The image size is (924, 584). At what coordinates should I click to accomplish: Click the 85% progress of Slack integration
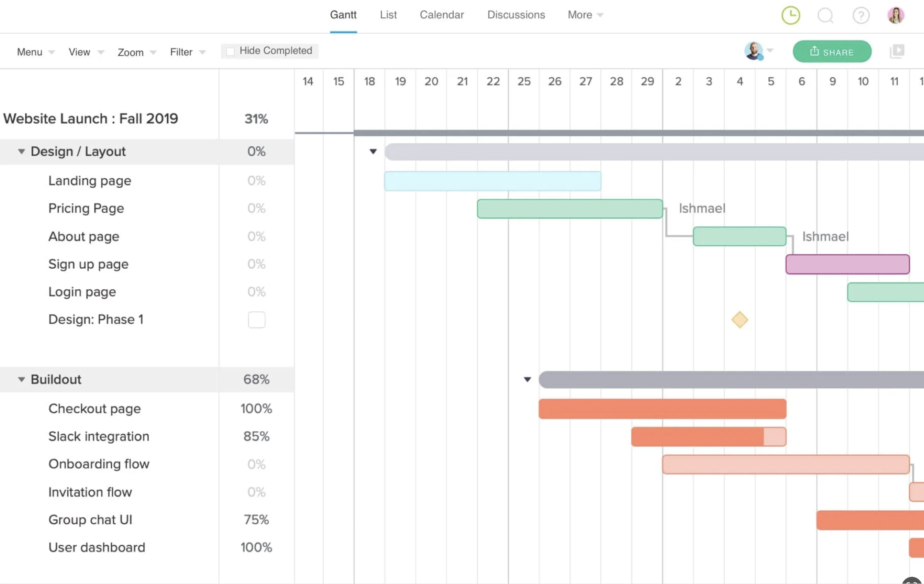[256, 436]
